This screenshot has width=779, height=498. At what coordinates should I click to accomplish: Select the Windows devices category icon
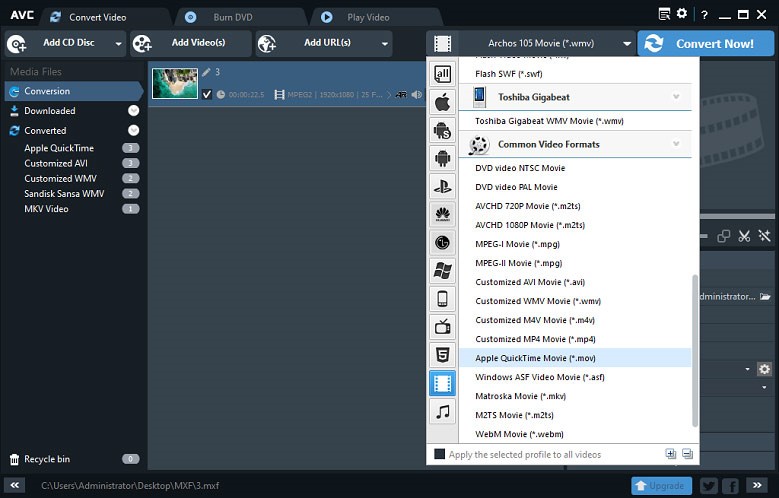click(442, 271)
